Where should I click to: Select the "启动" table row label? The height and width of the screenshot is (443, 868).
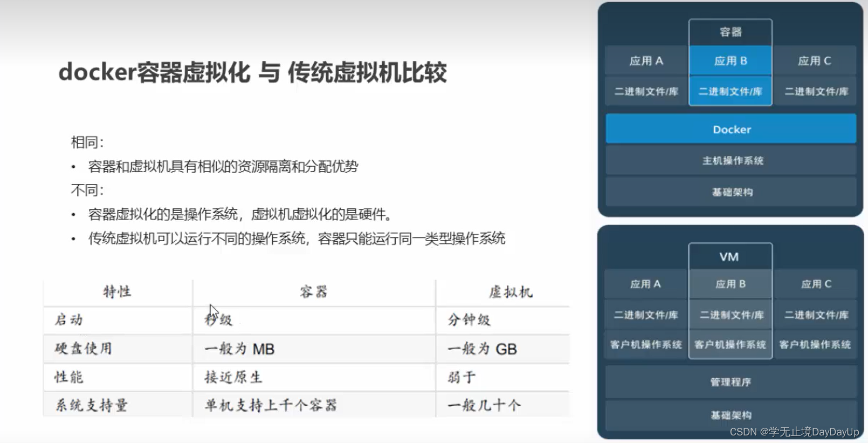point(68,320)
